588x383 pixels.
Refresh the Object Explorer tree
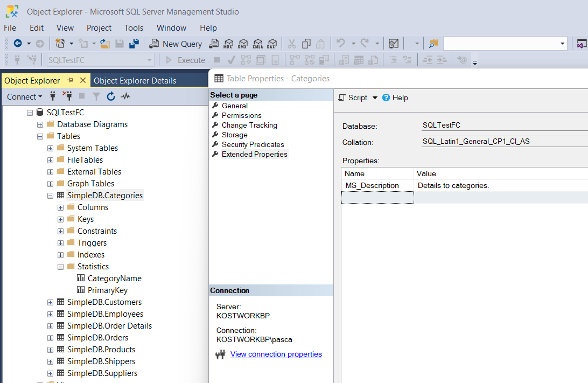[x=110, y=96]
